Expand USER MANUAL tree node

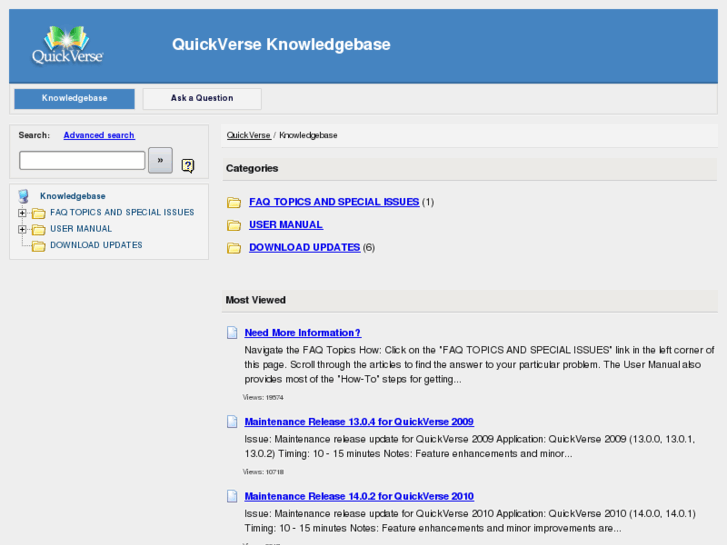tap(22, 229)
